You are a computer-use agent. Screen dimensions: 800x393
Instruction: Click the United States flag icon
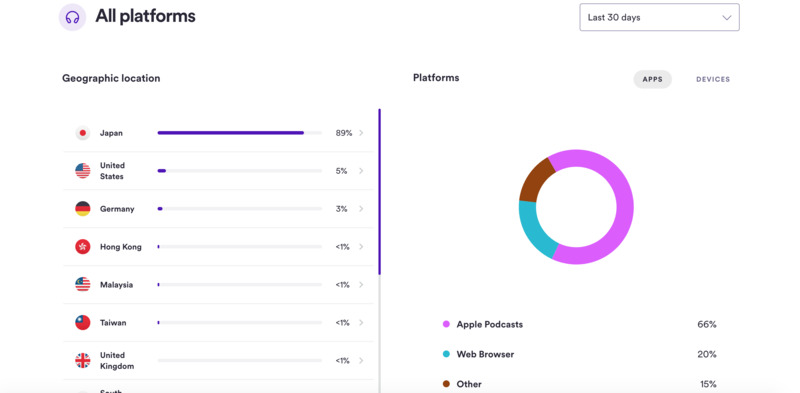[83, 171]
